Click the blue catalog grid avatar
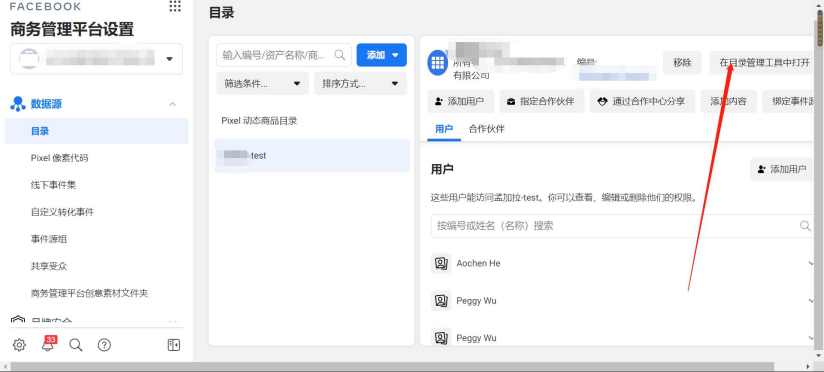The image size is (824, 372). point(437,63)
